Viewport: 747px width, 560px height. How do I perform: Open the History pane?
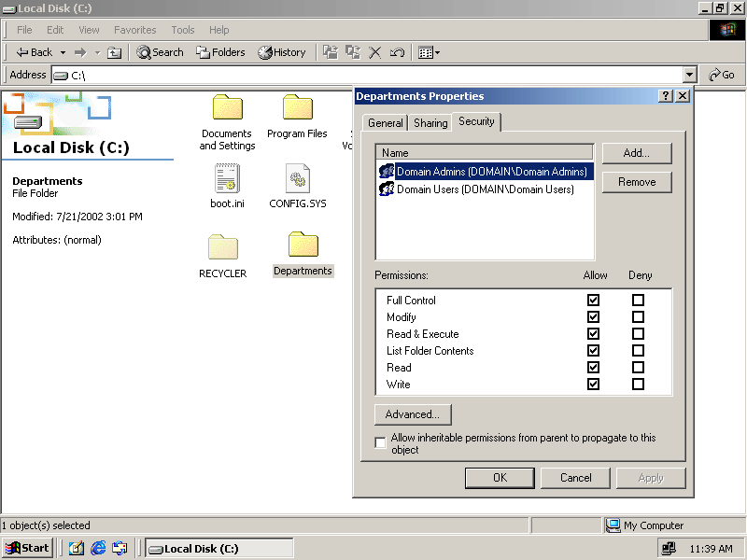point(282,52)
